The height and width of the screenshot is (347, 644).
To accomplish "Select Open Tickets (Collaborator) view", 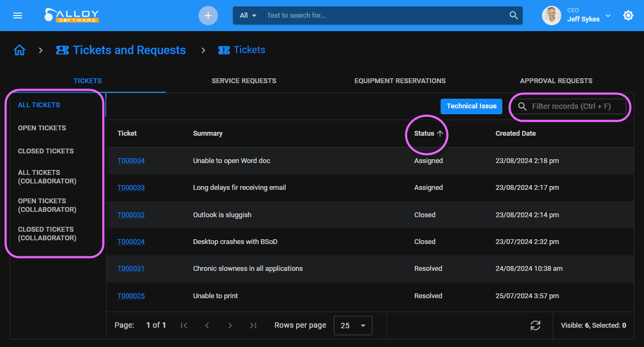I will tap(47, 205).
